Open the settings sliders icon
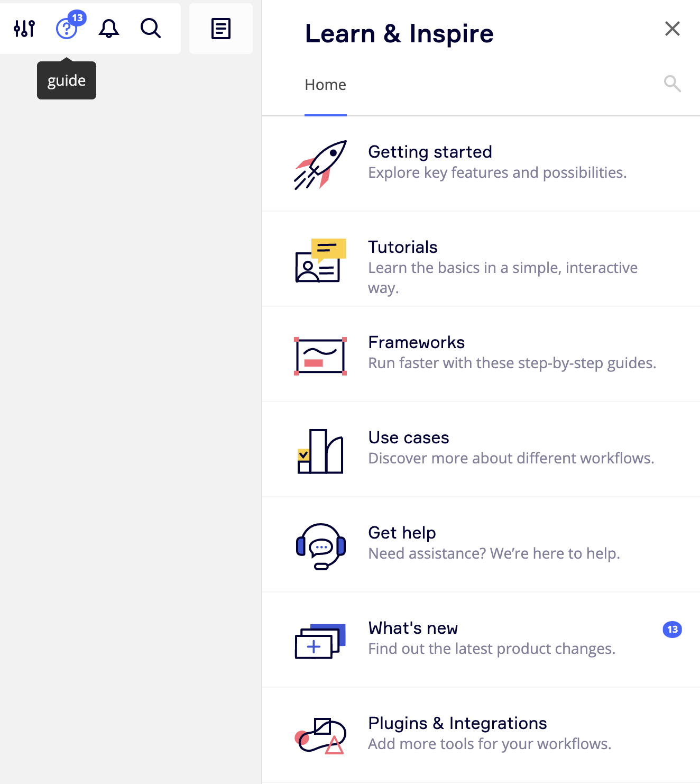This screenshot has width=700, height=784. [x=24, y=29]
